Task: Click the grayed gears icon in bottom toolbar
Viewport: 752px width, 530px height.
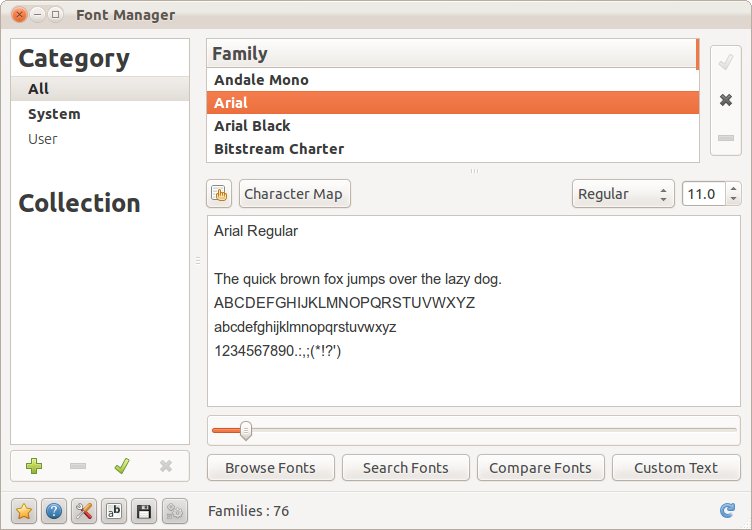Action: coord(175,511)
